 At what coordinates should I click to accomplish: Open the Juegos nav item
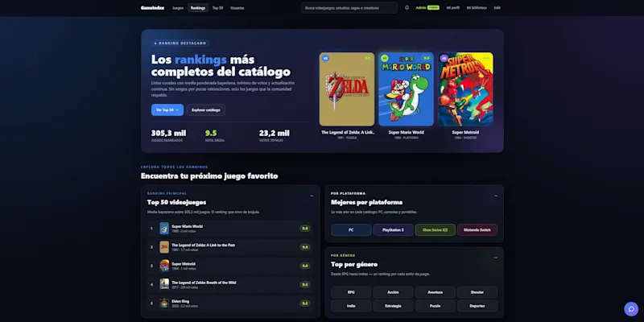pos(178,8)
